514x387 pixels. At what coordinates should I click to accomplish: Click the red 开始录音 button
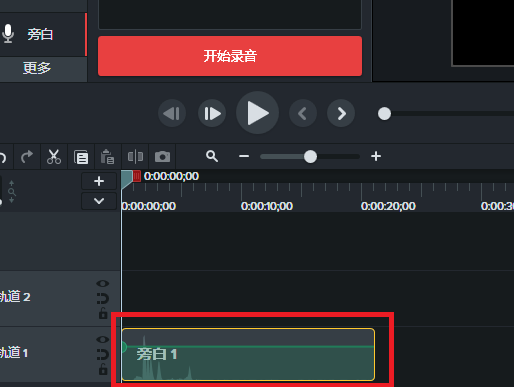(x=230, y=56)
